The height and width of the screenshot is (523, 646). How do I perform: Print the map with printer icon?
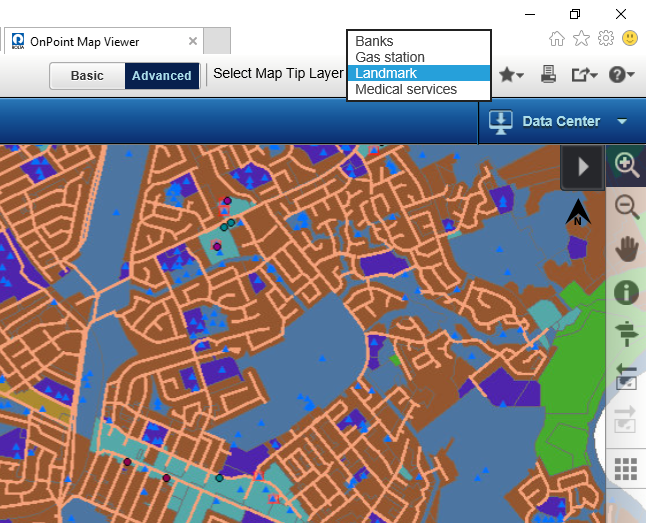pyautogui.click(x=548, y=74)
